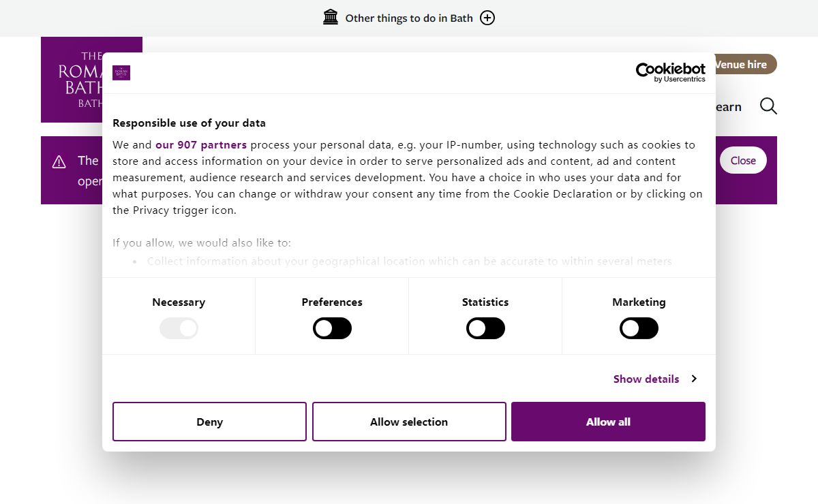
Task: Expand Other things to do in Bath
Action: click(x=409, y=18)
